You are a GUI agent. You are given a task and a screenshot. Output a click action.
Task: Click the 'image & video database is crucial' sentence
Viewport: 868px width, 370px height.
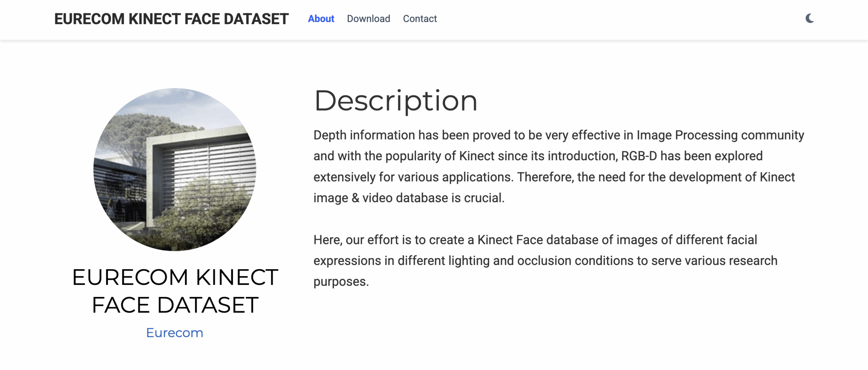(409, 198)
